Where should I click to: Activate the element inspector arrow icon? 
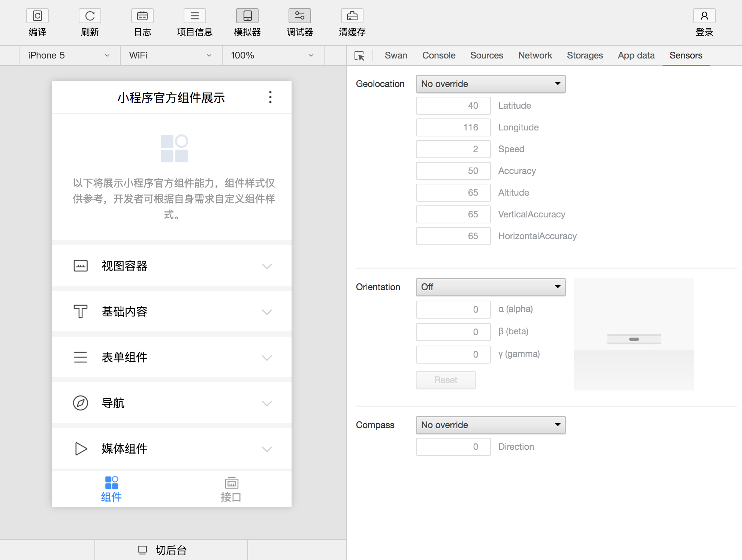(x=359, y=56)
